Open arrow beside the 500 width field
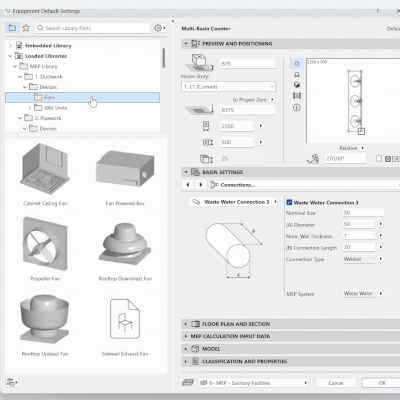The image size is (400, 400). 261,142
